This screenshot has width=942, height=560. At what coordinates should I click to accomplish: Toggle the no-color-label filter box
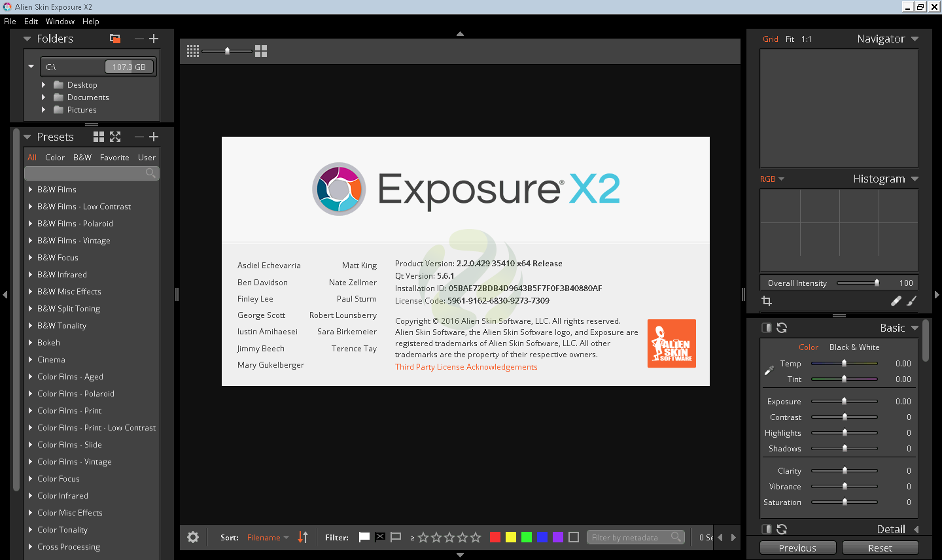(x=574, y=537)
